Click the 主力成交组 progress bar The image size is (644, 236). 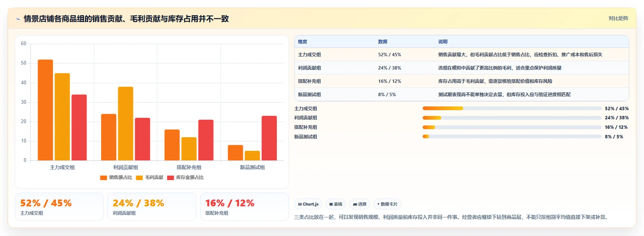tap(512, 108)
